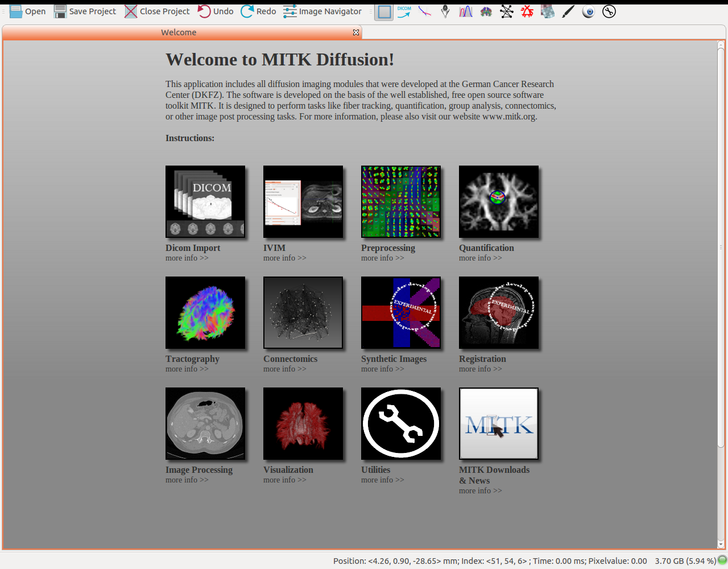This screenshot has width=728, height=569.
Task: Click the wrench utilities toolbar icon
Action: pyautogui.click(x=609, y=11)
